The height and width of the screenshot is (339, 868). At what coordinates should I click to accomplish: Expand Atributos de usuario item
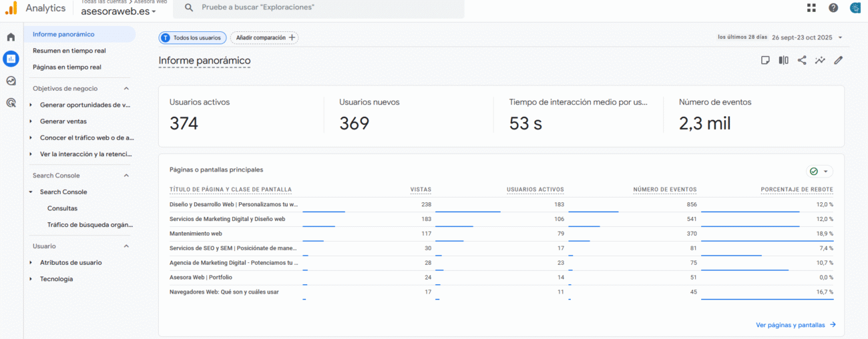click(31, 263)
